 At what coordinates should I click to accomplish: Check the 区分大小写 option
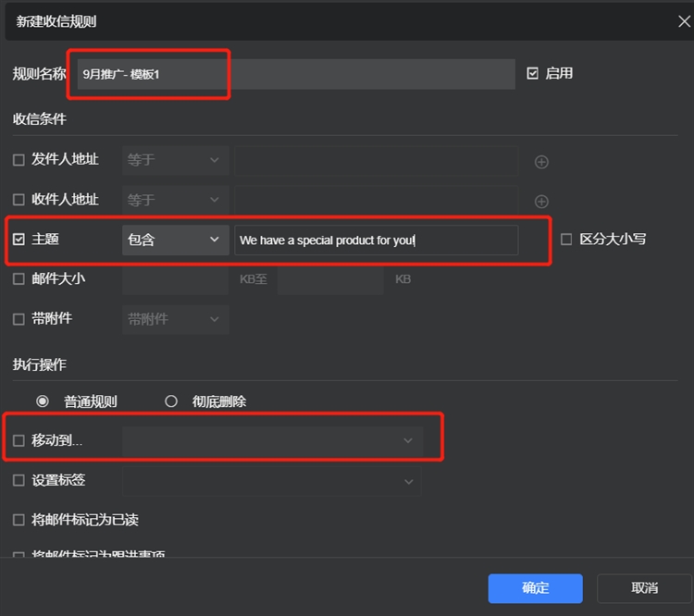point(566,239)
